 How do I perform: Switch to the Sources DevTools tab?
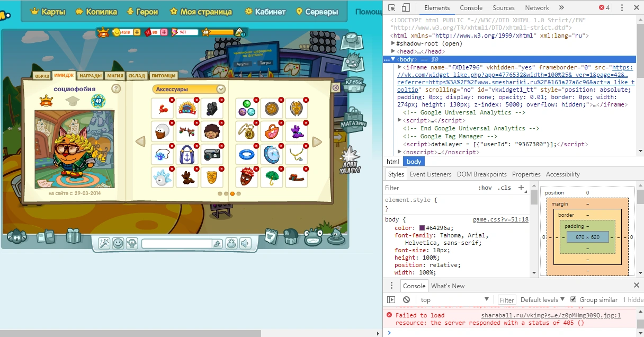(503, 8)
